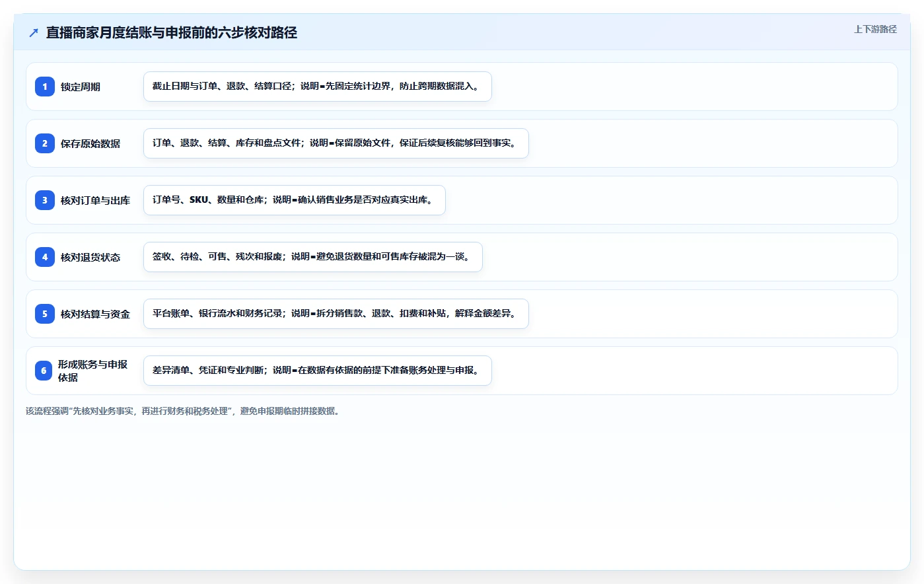The height and width of the screenshot is (584, 924).
Task: Select step number 6 badge
Action: coord(44,371)
